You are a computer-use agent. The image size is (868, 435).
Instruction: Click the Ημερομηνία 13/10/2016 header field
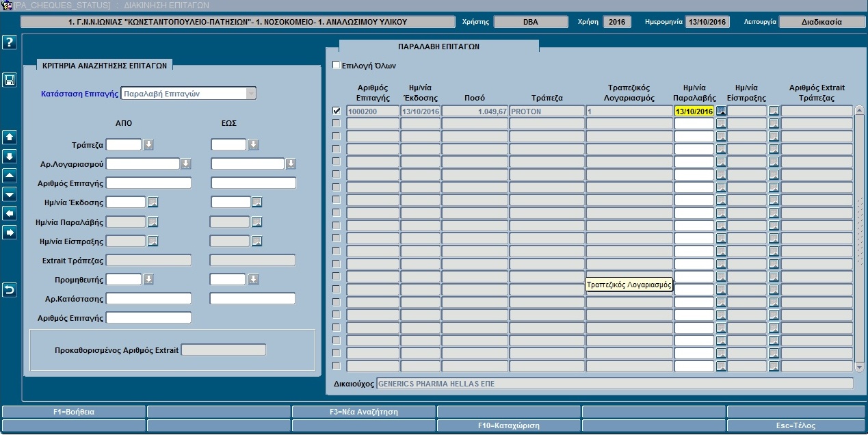click(x=707, y=22)
